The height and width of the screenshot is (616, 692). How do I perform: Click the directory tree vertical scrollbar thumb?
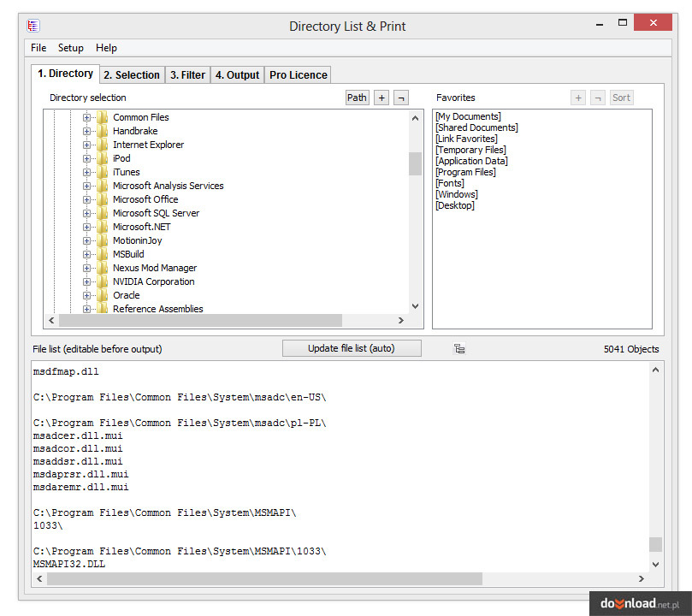pyautogui.click(x=415, y=163)
